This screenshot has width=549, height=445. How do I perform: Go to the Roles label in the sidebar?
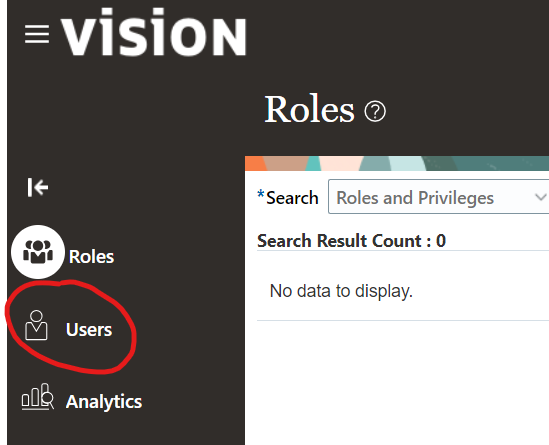tap(91, 257)
